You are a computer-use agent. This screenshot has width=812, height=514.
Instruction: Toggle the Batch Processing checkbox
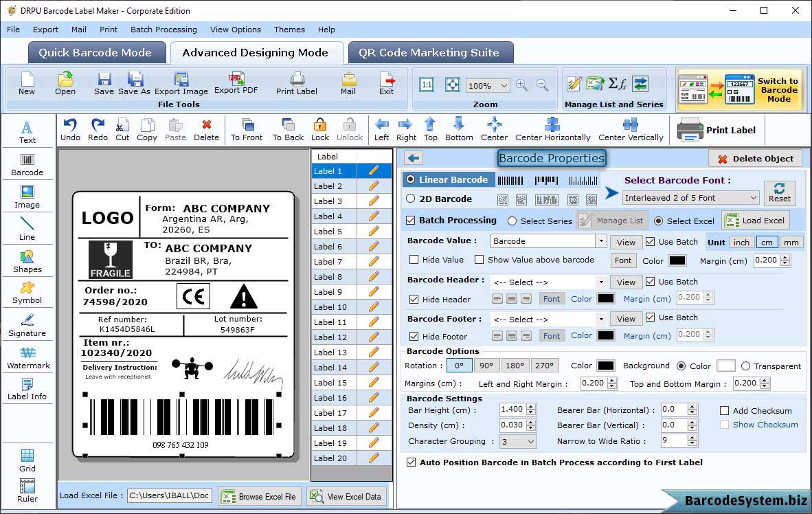coord(411,220)
